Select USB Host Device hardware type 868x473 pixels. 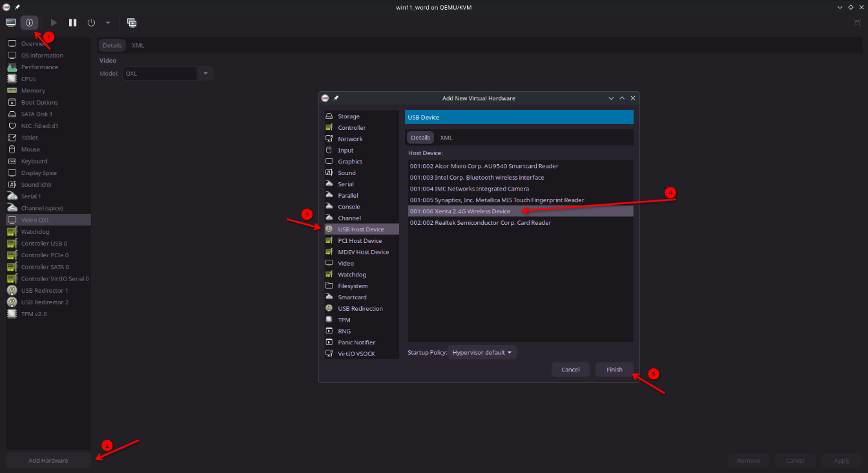pos(360,229)
